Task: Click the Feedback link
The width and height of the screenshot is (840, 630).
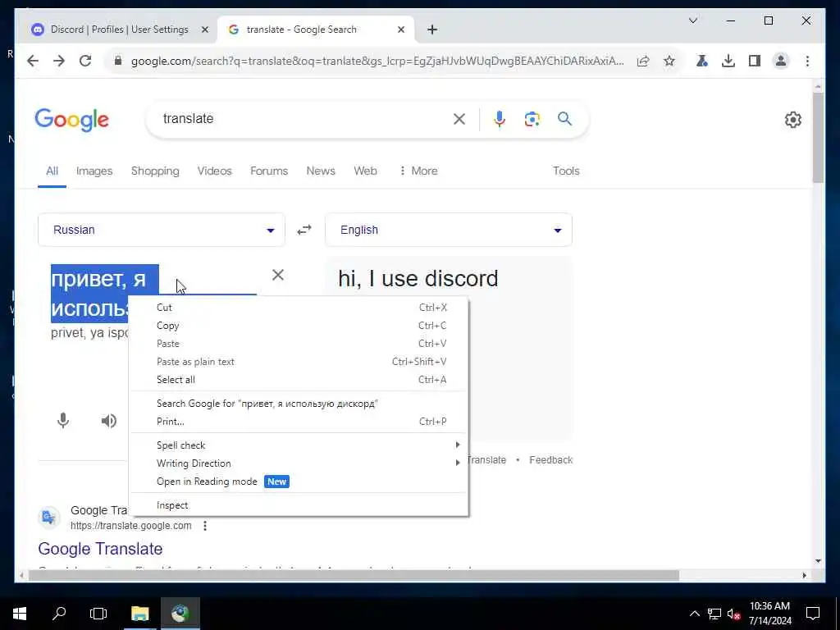Action: (x=550, y=460)
